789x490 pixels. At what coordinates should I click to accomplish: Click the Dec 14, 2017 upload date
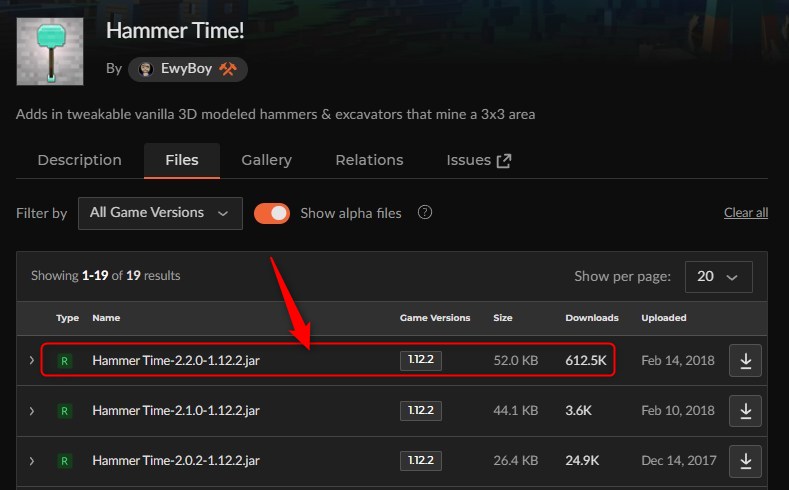679,461
